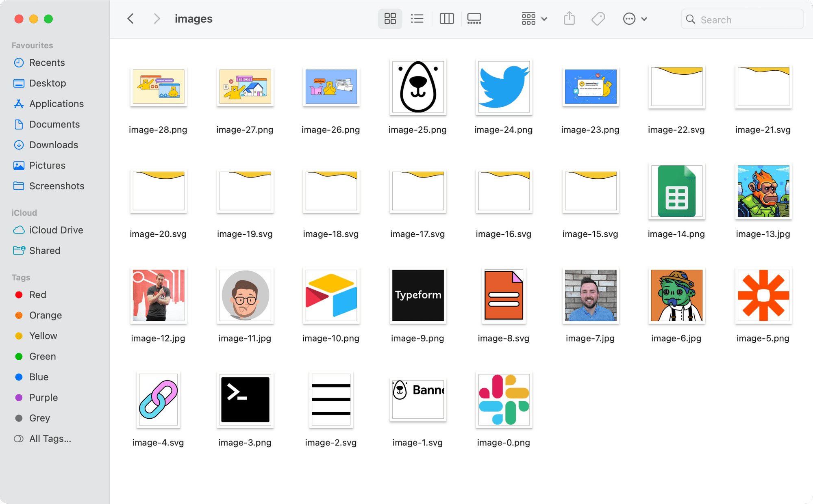Open the Group By dropdown

tap(534, 19)
